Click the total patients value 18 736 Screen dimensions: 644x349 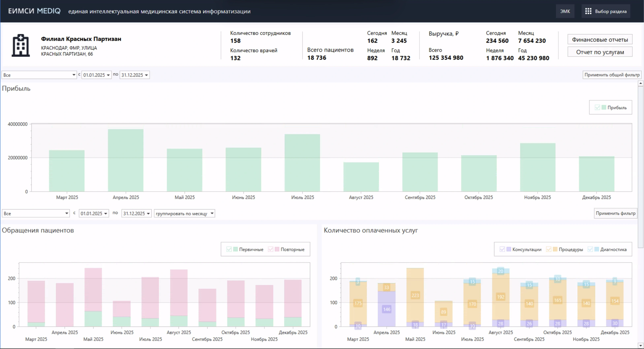pyautogui.click(x=317, y=58)
